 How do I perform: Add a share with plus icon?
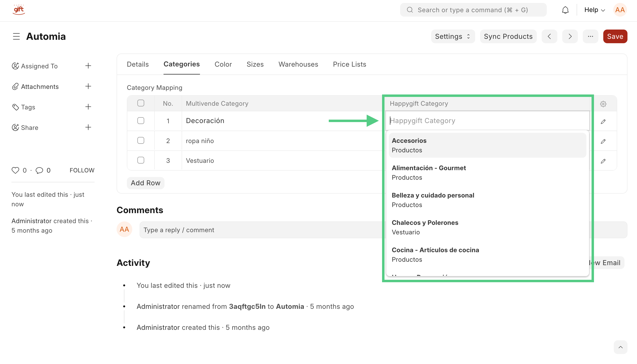88,127
